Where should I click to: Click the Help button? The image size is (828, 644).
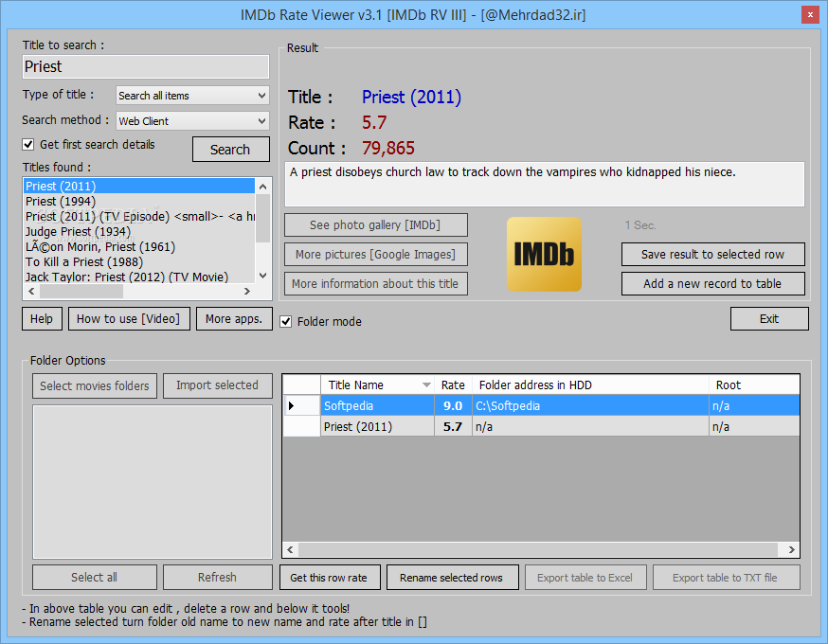42,319
